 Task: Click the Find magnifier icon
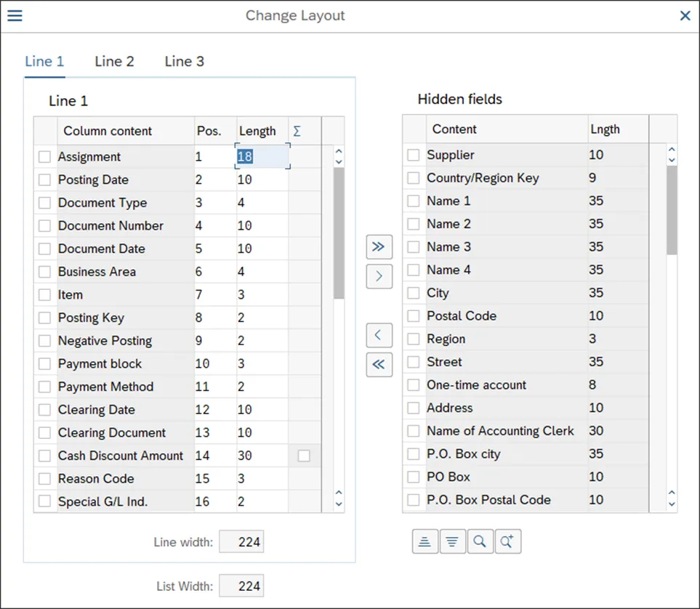point(480,541)
